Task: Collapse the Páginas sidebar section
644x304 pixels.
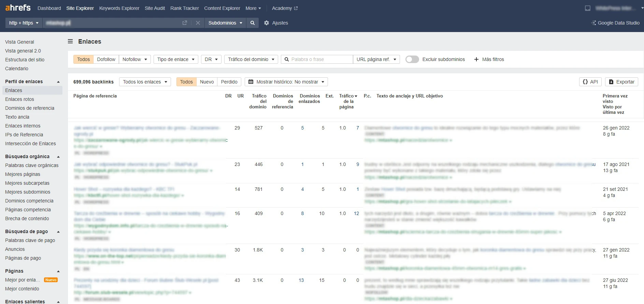Action: (58, 271)
